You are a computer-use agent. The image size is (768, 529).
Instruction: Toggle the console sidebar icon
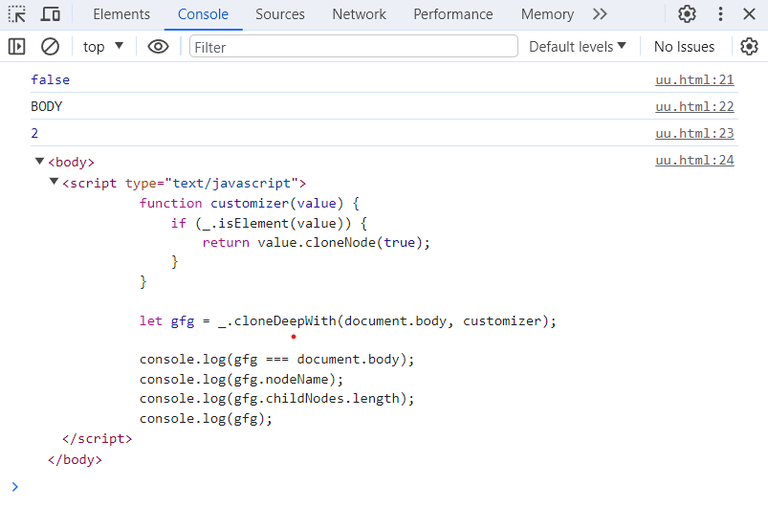[x=17, y=47]
